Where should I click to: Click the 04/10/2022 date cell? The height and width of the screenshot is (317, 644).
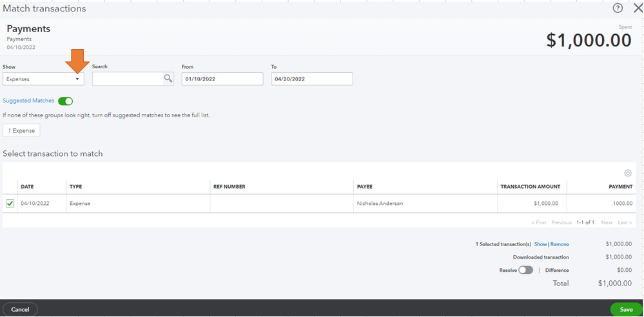[42, 203]
